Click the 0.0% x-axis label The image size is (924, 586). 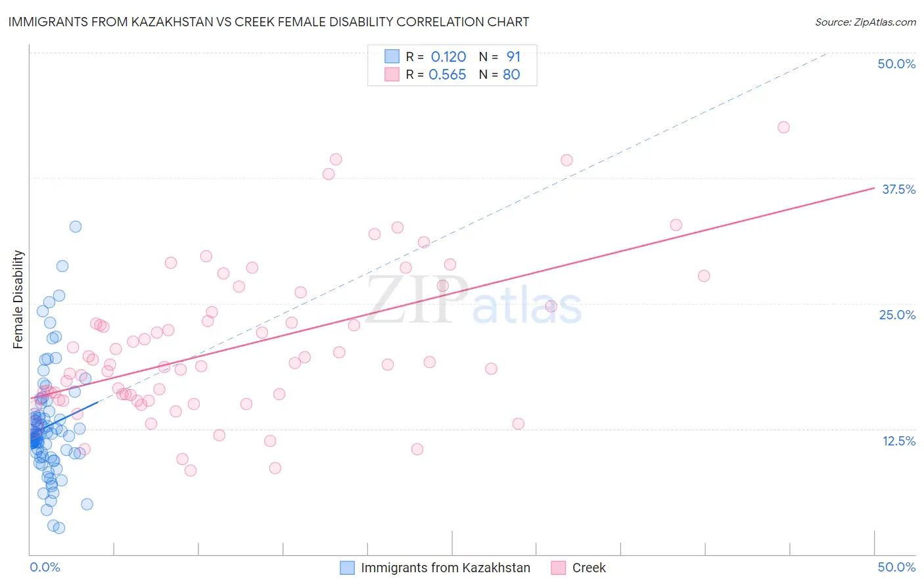tap(45, 567)
